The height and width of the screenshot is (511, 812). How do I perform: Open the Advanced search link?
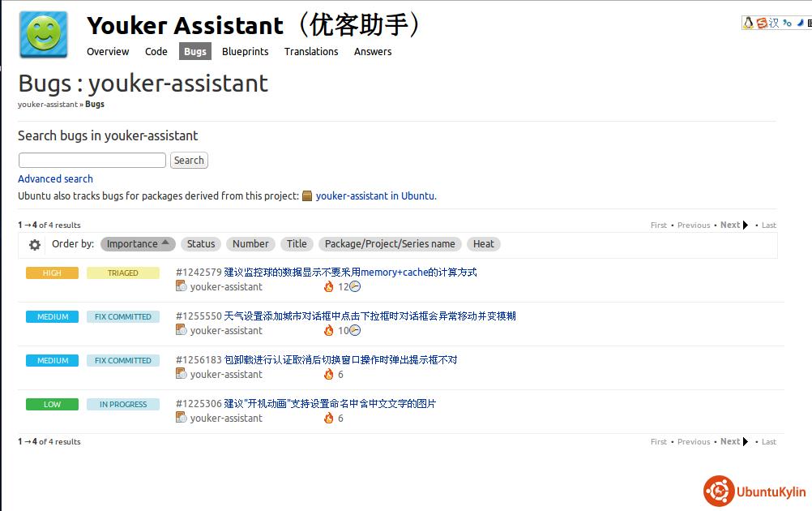pos(55,178)
